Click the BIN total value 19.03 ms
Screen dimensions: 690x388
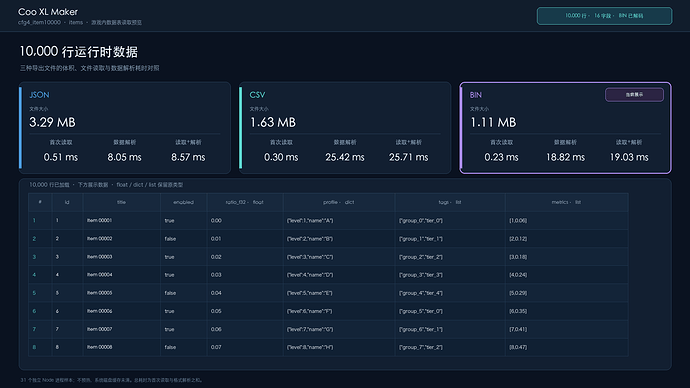tap(629, 157)
